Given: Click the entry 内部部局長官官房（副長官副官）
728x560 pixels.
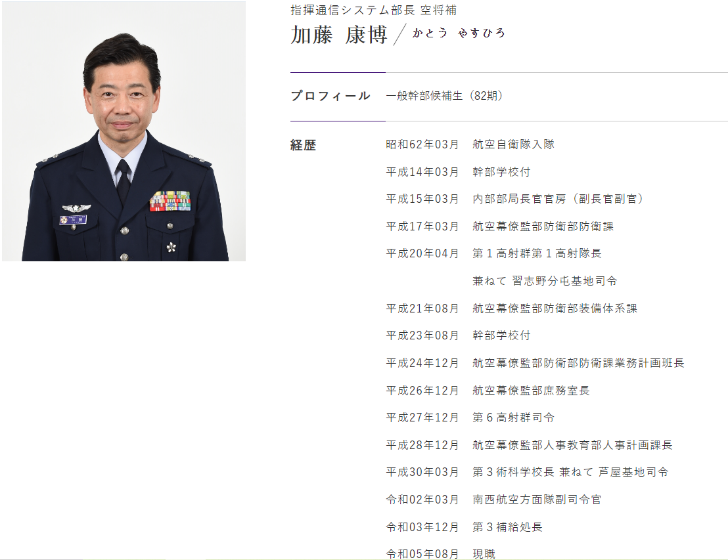Looking at the screenshot, I should [559, 199].
